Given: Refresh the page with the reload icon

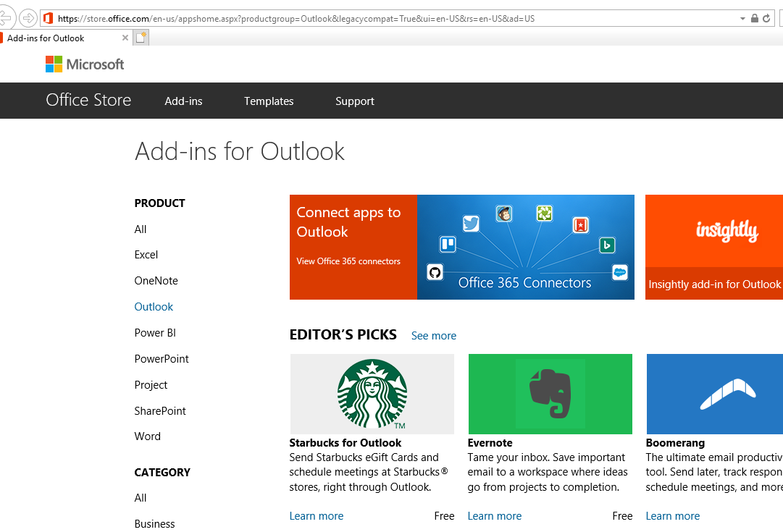Looking at the screenshot, I should [x=767, y=18].
